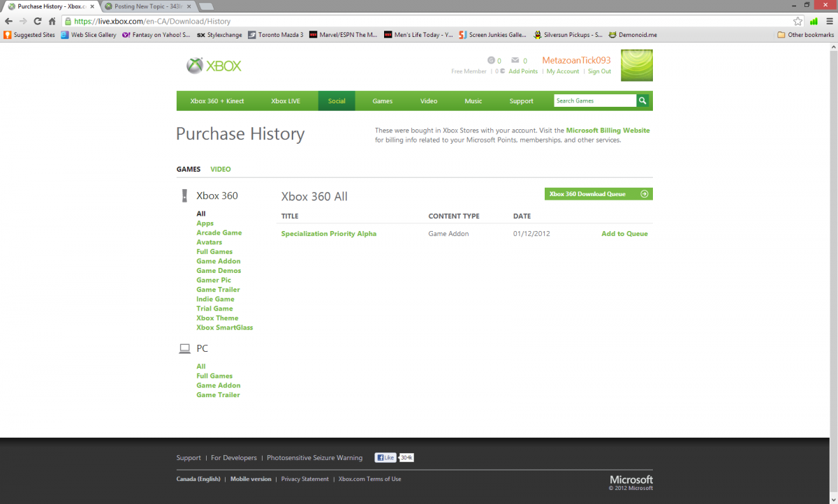Filter purchases by Indie Game
The width and height of the screenshot is (838, 504).
pyautogui.click(x=216, y=299)
